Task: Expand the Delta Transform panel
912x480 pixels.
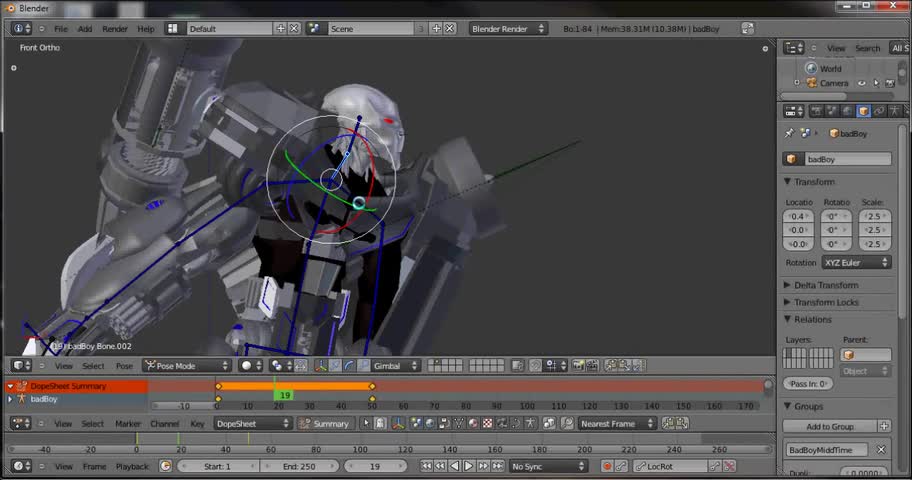Action: pyautogui.click(x=825, y=285)
